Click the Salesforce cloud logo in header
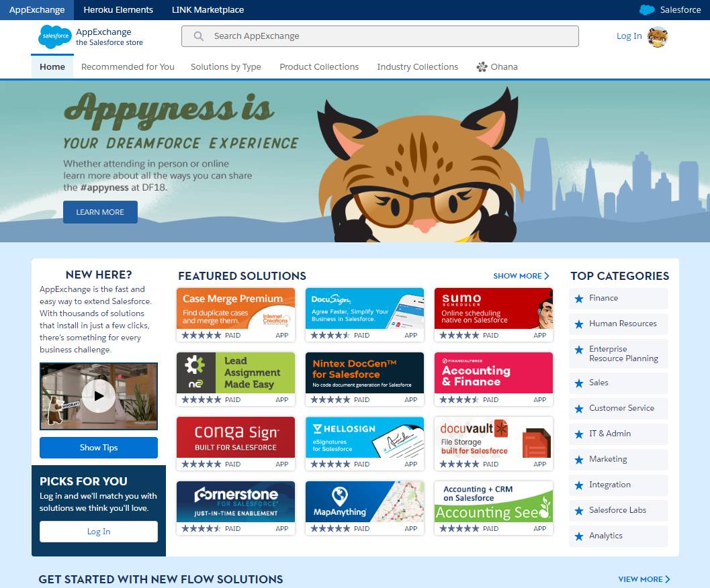This screenshot has width=710, height=588. point(55,36)
